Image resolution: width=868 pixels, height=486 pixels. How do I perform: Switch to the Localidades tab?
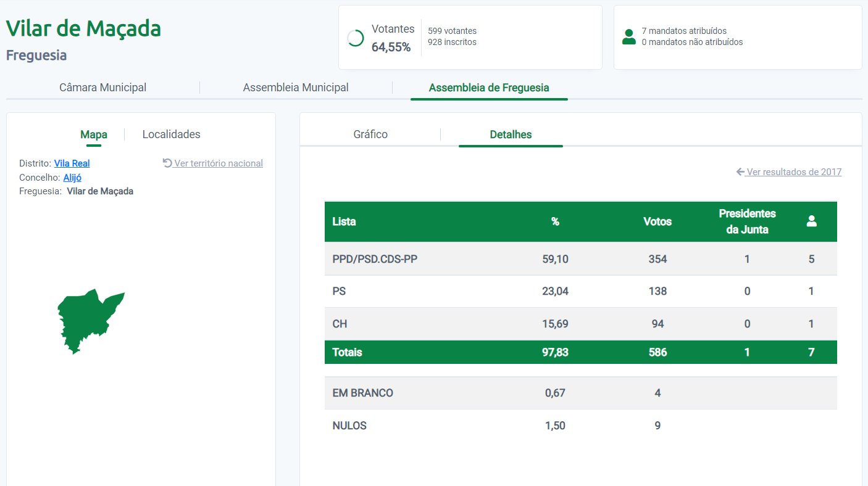coord(171,134)
